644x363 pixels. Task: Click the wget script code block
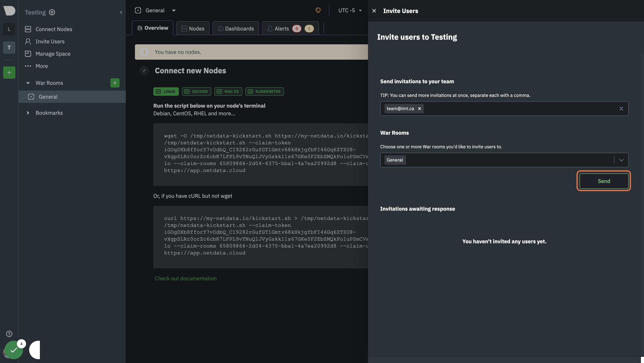(260, 154)
